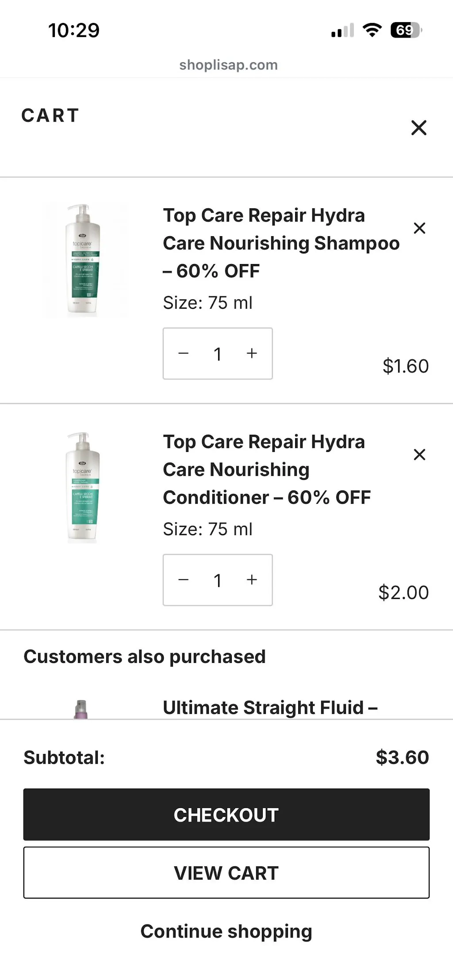Open the Nourishing Conditioner product title link
Screen dimensions: 453x980
[266, 469]
